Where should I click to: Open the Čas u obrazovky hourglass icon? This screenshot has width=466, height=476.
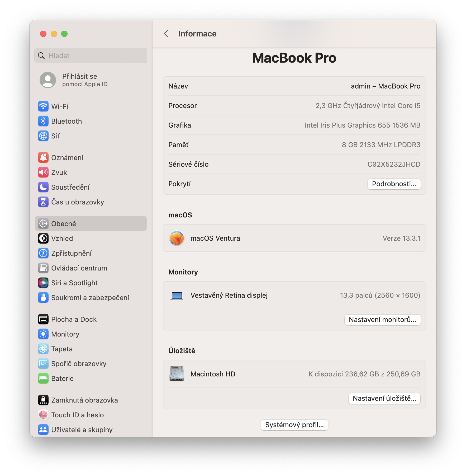pyautogui.click(x=43, y=202)
